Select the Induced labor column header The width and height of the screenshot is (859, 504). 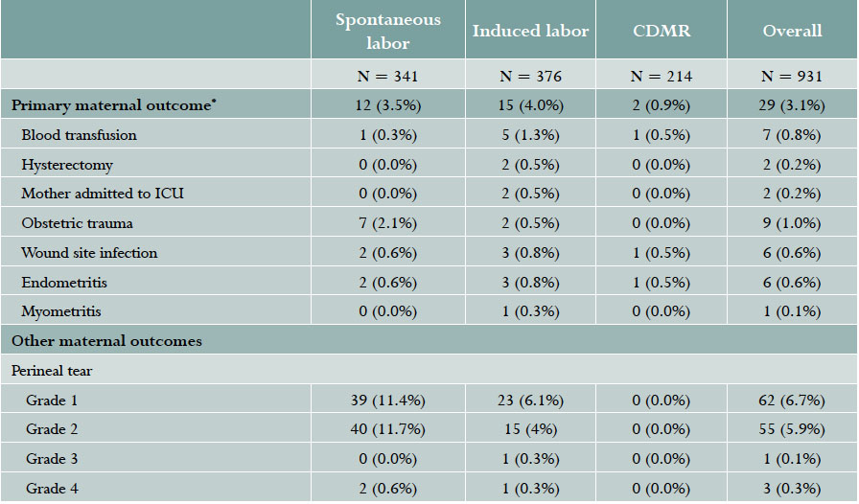coord(530,31)
